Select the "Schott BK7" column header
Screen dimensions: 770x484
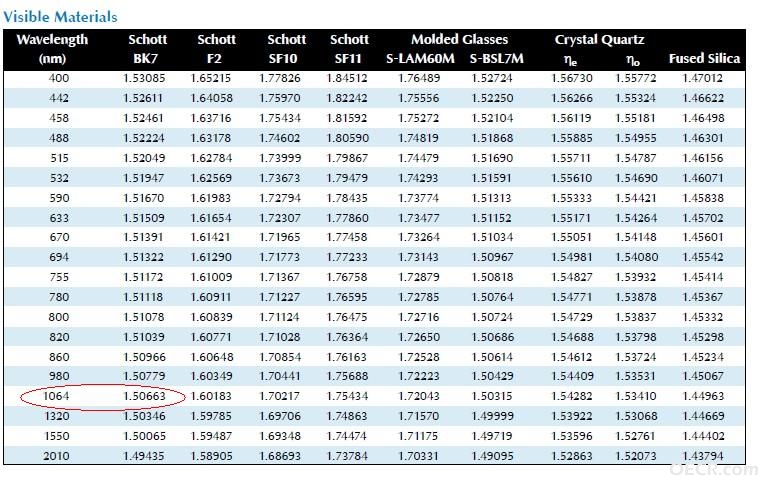coord(147,49)
